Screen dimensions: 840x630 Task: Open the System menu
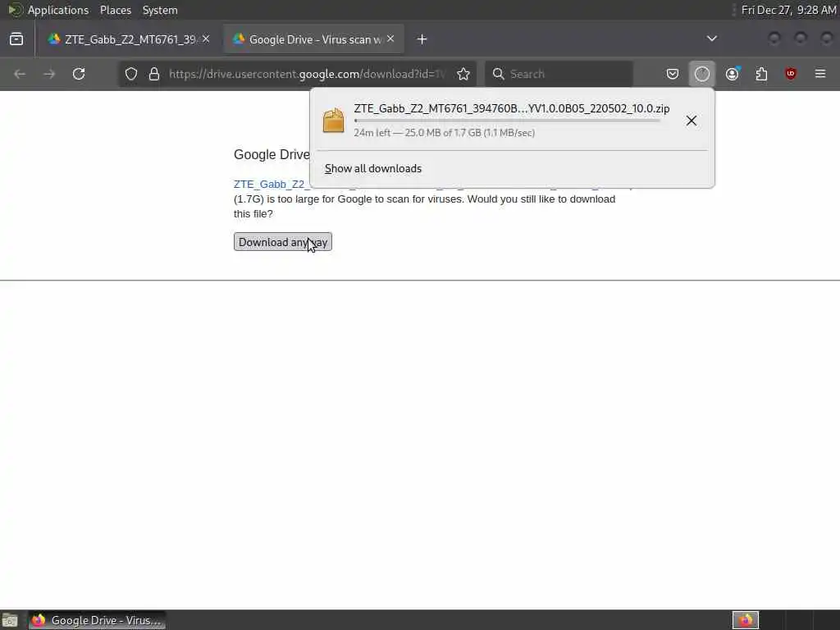160,10
